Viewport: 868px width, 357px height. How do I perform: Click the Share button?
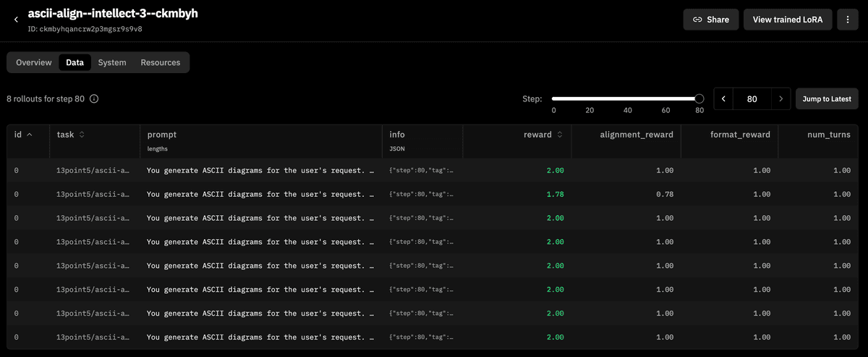pyautogui.click(x=710, y=20)
